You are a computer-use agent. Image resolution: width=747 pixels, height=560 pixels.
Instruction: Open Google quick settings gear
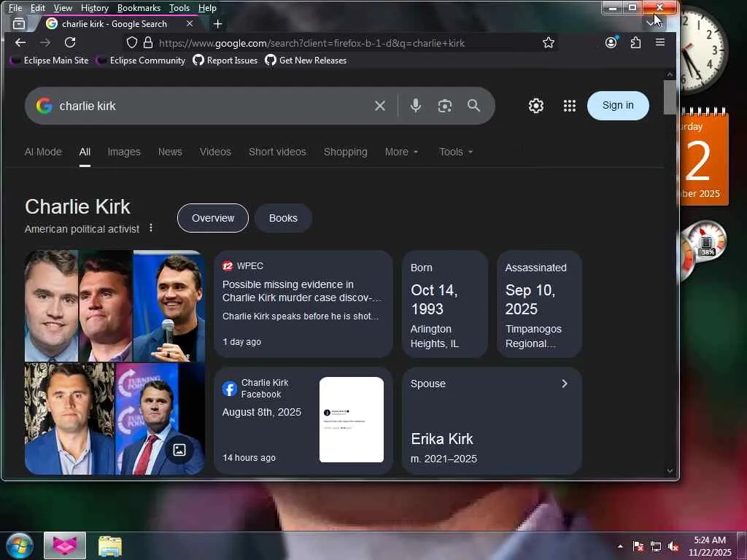[x=536, y=106]
